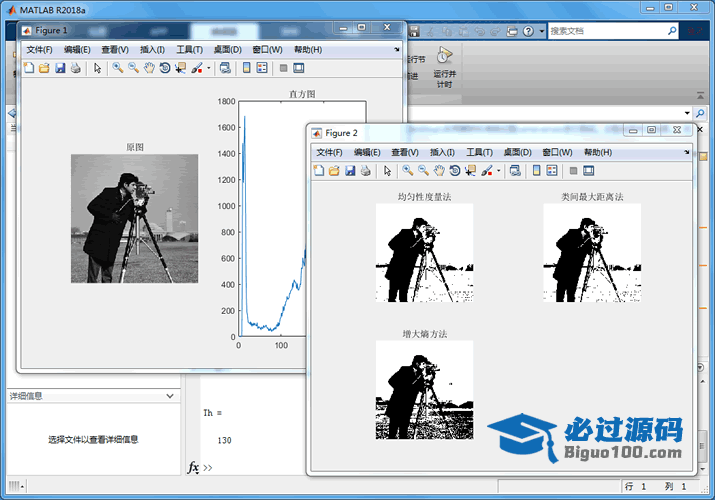Select 原图 cameraman image in Figure 1
This screenshot has width=715, height=500.
tap(135, 218)
